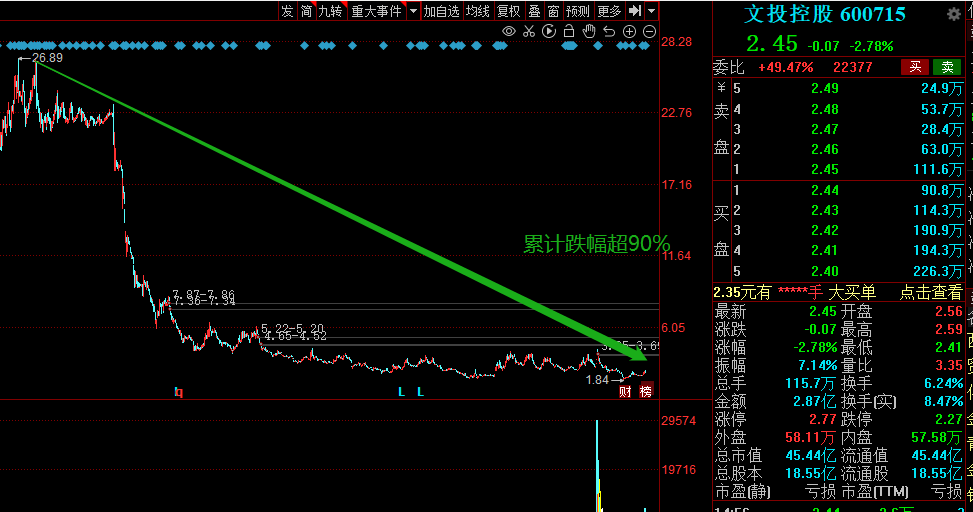
Task: Click the 换手(实) value 8.47%
Action: (943, 402)
